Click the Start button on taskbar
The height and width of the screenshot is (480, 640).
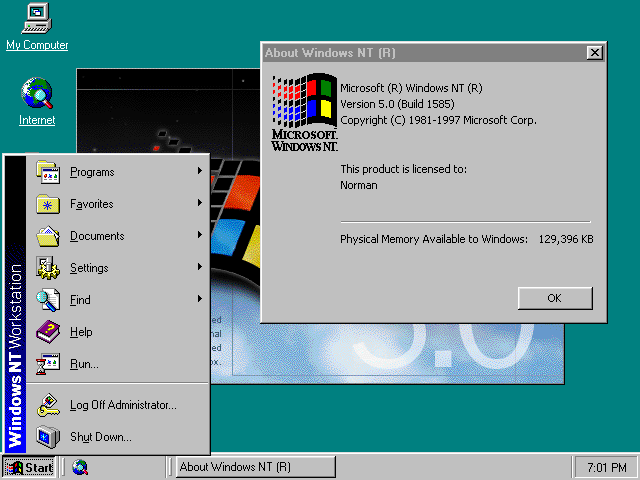pos(30,467)
